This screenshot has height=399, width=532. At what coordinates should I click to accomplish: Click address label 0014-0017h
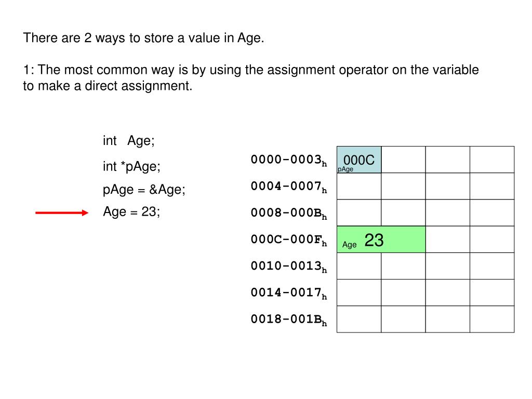tap(289, 293)
